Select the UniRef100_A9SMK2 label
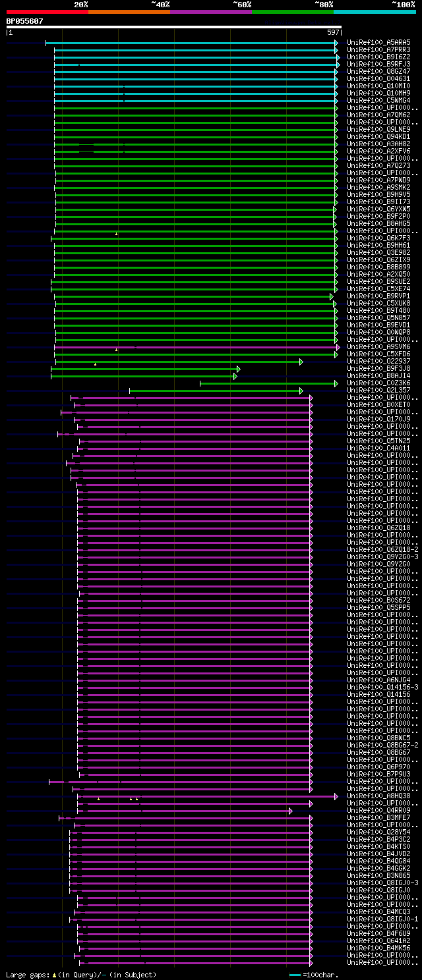This screenshot has width=422, height=980. click(x=378, y=187)
